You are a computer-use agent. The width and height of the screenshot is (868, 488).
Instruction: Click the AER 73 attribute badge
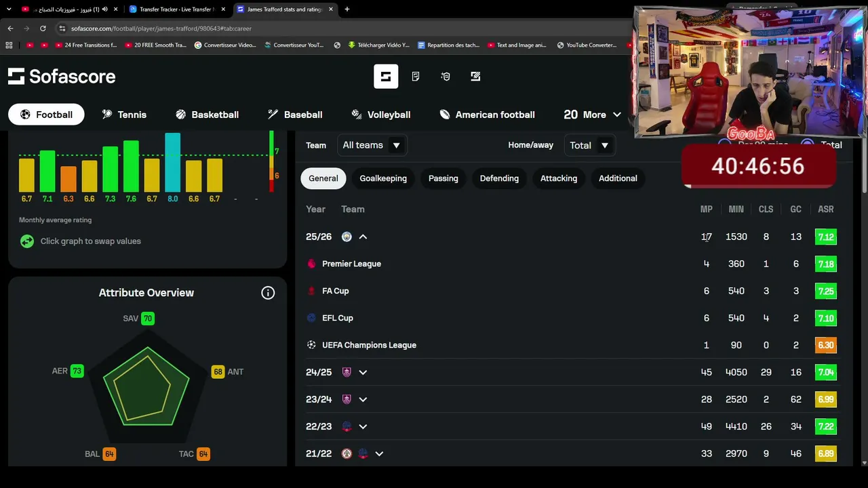click(77, 371)
